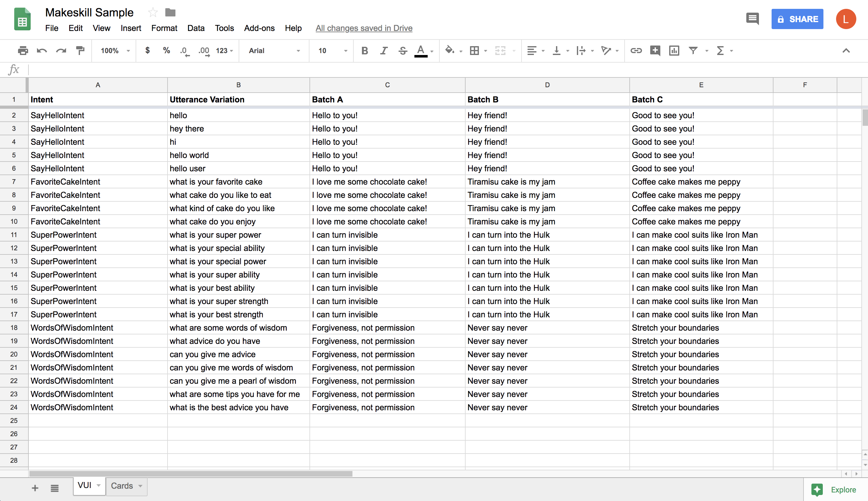The image size is (868, 501).
Task: Toggle italic formatting
Action: coord(384,51)
